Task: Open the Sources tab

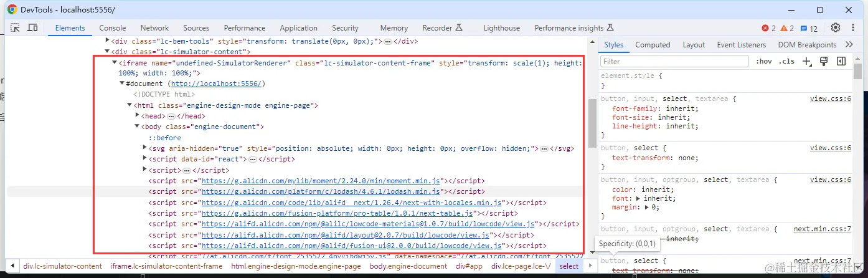Action: (196, 28)
